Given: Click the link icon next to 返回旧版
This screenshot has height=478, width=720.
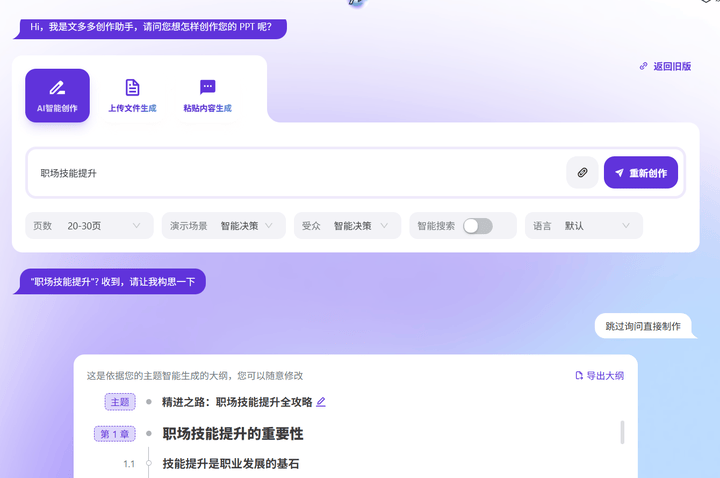Looking at the screenshot, I should (643, 66).
